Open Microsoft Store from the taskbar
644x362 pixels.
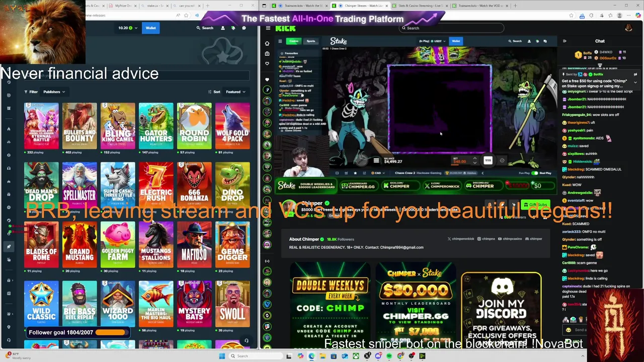click(334, 356)
